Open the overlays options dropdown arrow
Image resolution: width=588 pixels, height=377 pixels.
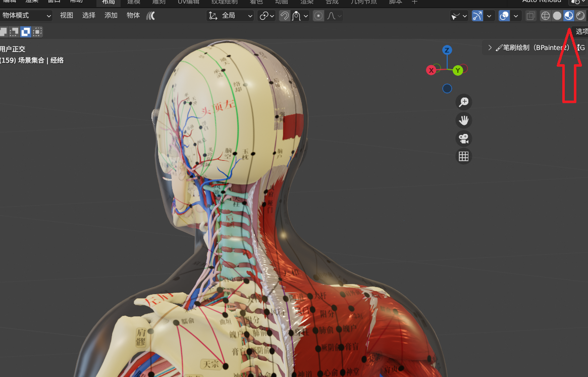pyautogui.click(x=516, y=16)
